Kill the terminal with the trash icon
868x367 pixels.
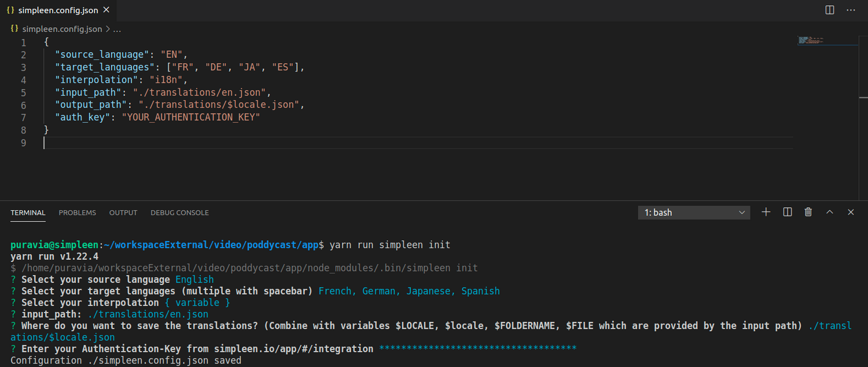[x=808, y=212]
